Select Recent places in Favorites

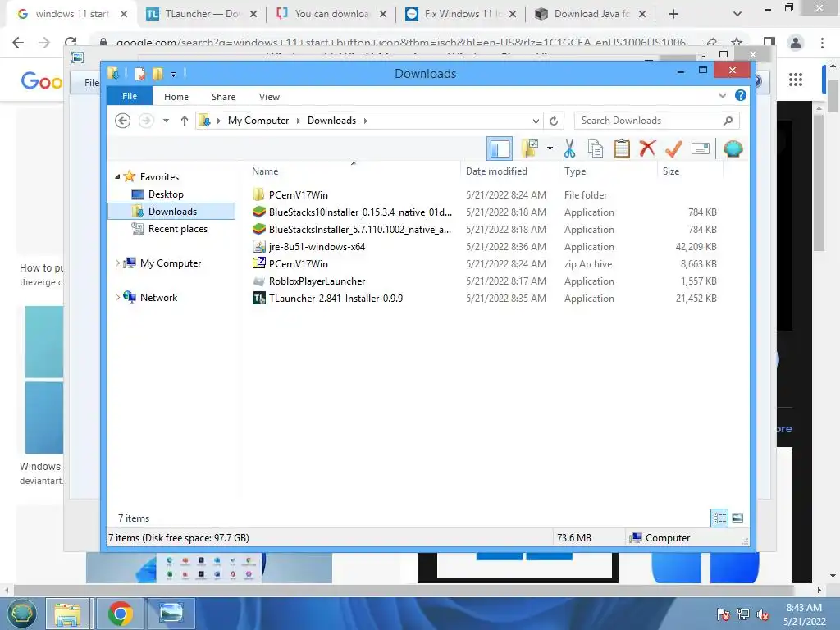[x=178, y=229]
